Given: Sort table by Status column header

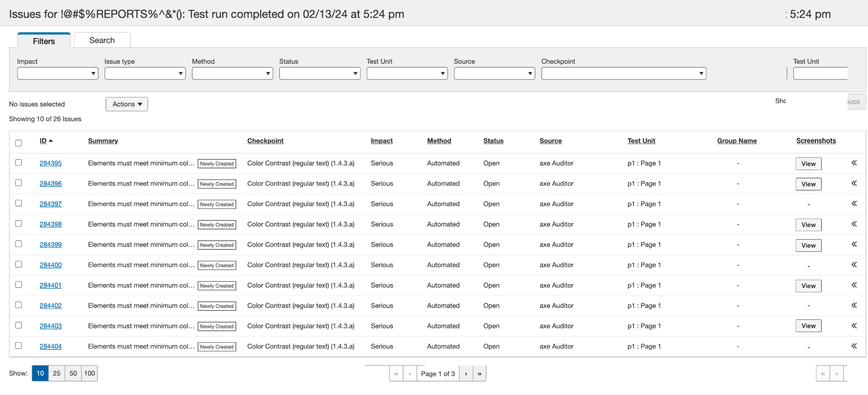Looking at the screenshot, I should click(x=493, y=141).
